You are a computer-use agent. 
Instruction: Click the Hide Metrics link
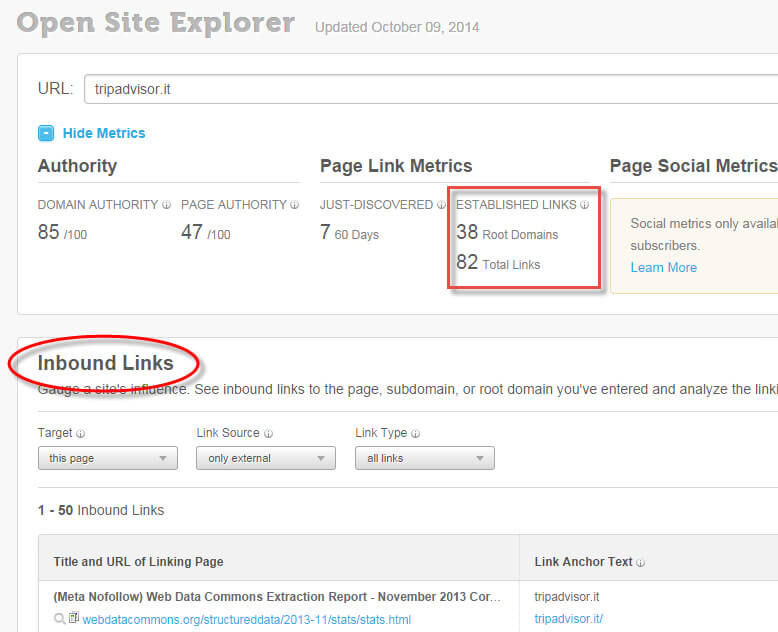coord(104,133)
